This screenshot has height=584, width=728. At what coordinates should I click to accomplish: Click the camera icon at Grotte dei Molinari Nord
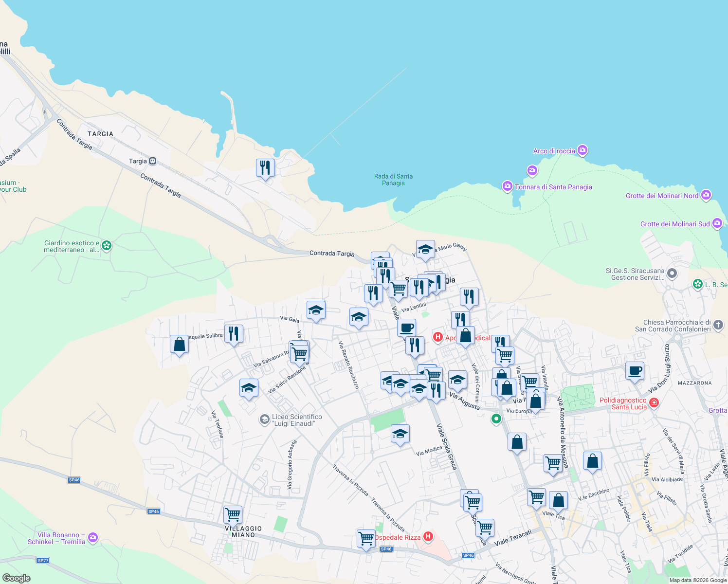pyautogui.click(x=706, y=195)
